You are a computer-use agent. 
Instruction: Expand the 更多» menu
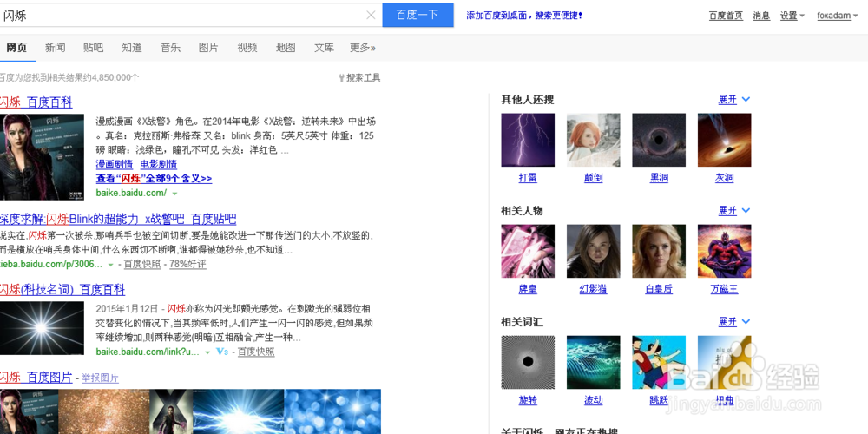point(363,48)
